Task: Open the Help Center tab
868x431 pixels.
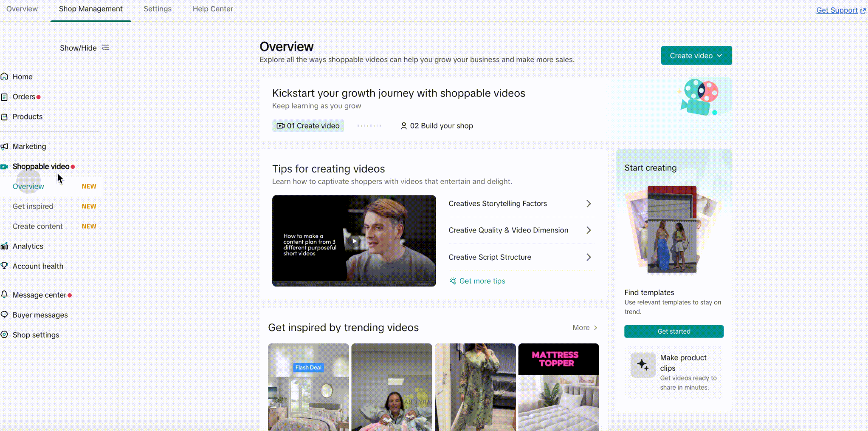Action: pos(213,9)
